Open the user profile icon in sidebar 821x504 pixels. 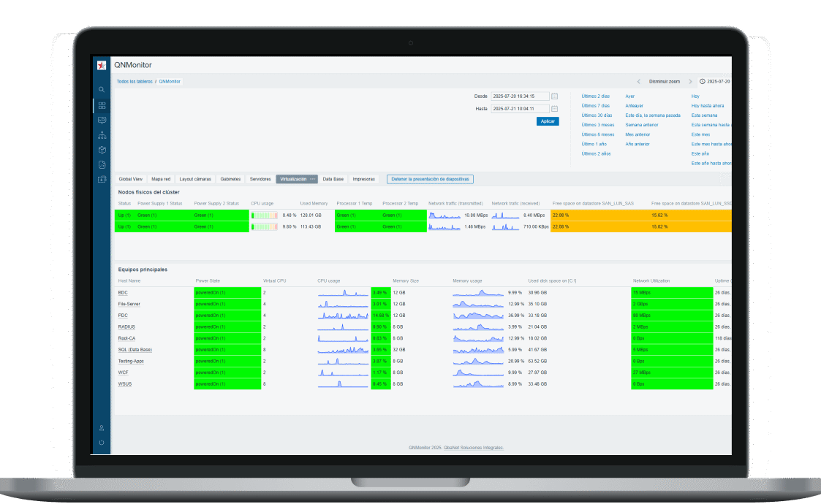coord(102,427)
